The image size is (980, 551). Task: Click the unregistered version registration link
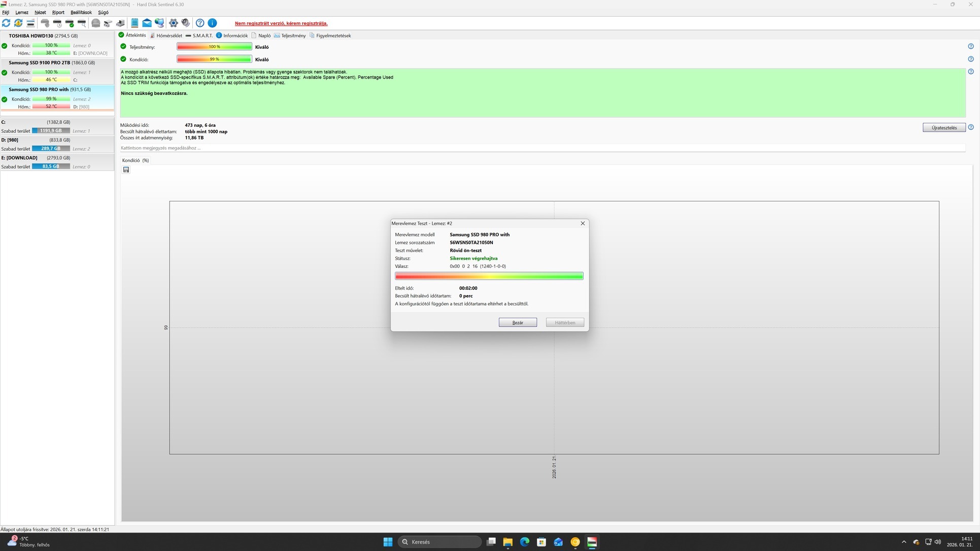coord(281,23)
